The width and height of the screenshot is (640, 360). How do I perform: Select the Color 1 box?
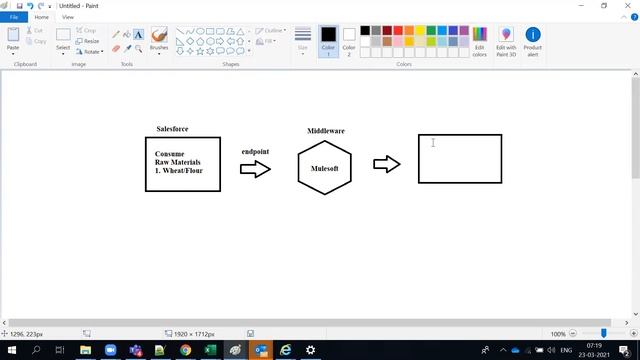click(x=328, y=42)
